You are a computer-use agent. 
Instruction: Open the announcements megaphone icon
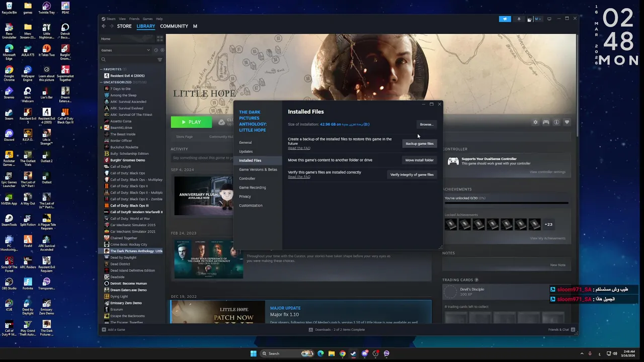click(x=505, y=19)
